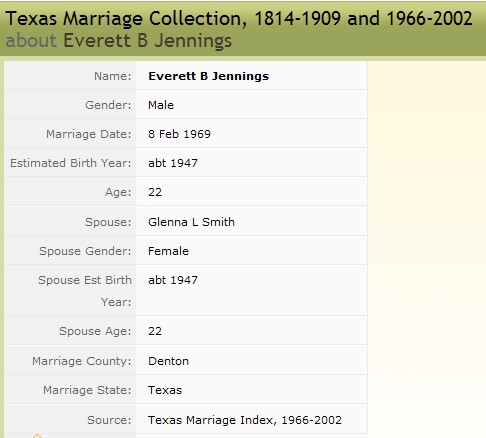Click the small arrow icon below Source
The width and height of the screenshot is (486, 438).
(x=37, y=436)
